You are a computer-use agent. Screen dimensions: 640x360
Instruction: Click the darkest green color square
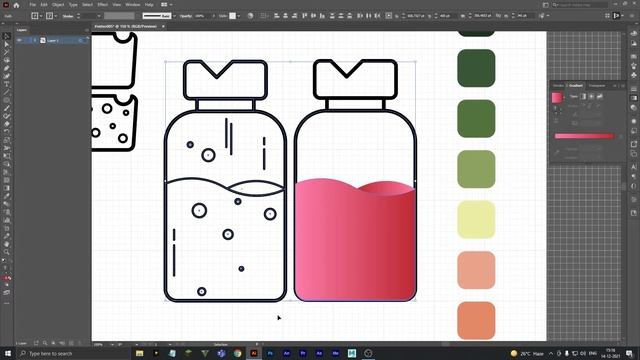click(x=476, y=68)
